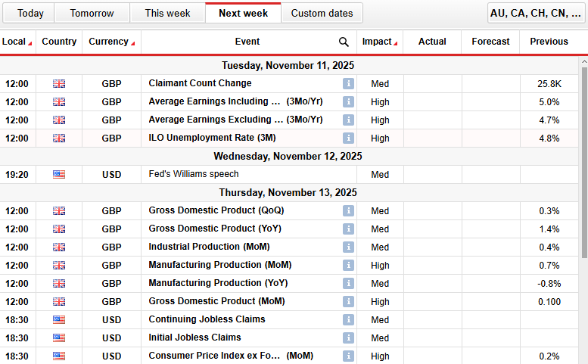
Task: Switch to the Tomorrow tab
Action: pos(92,13)
